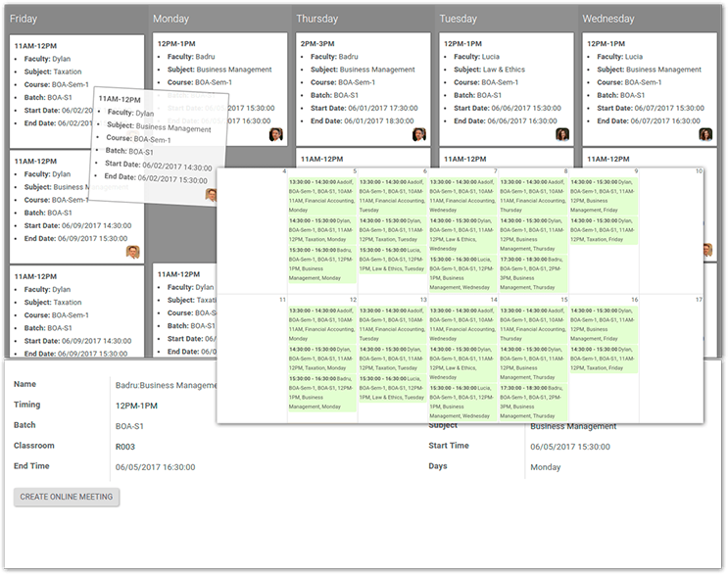This screenshot has width=728, height=574.
Task: Open day 12 Financial Accounting Monday event
Action: click(x=321, y=324)
